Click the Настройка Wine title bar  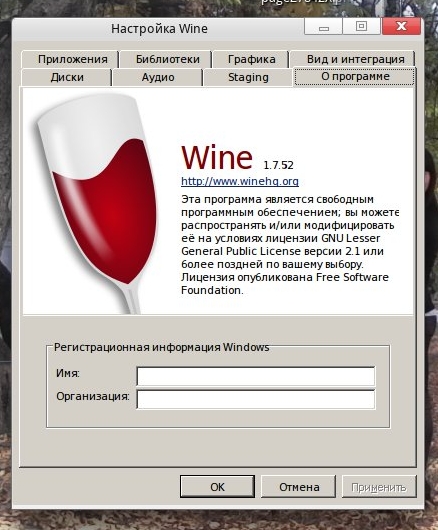(x=159, y=29)
